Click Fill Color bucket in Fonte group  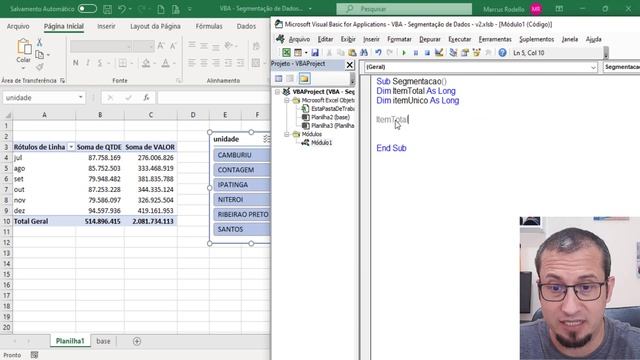point(146,63)
